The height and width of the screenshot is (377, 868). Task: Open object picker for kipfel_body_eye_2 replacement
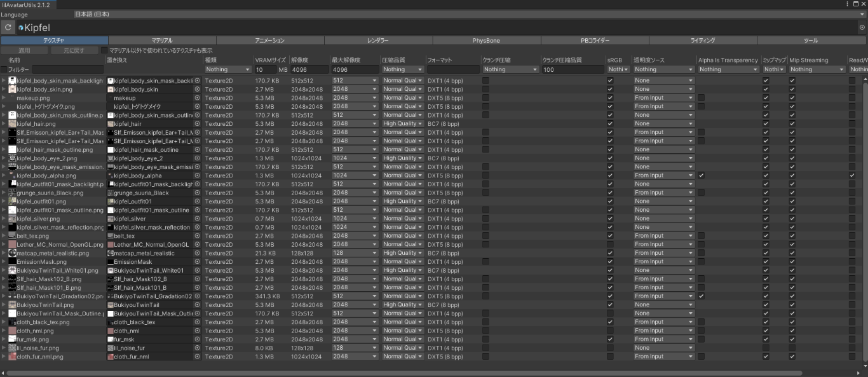[x=197, y=158]
